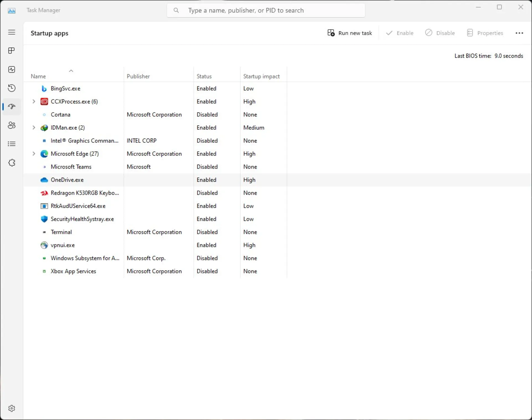Click the SecurityHealthSystray shield icon
This screenshot has height=420, width=532.
click(44, 219)
